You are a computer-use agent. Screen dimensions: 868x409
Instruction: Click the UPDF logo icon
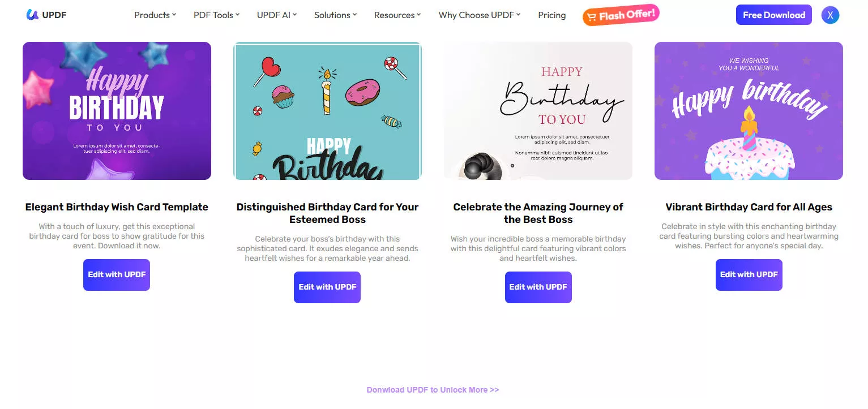(32, 15)
